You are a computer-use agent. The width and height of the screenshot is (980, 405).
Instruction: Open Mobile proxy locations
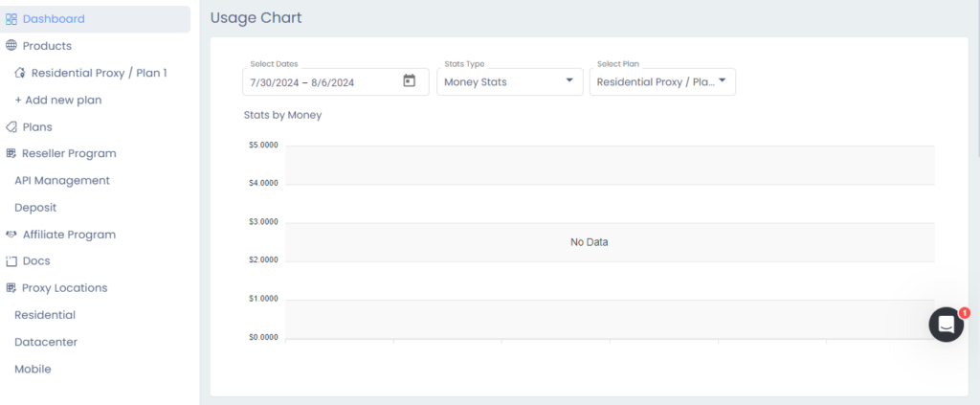pos(33,369)
